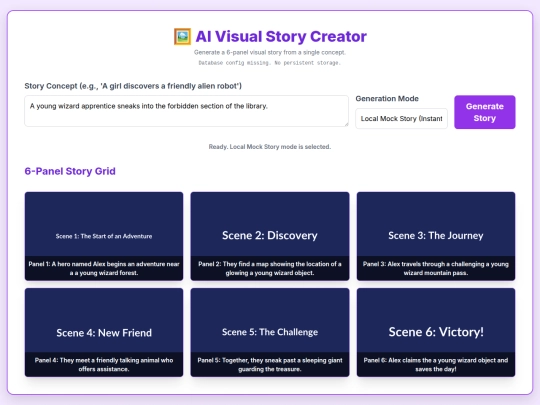Click the framed picture icon beside the title
540x405 pixels.
(182, 37)
